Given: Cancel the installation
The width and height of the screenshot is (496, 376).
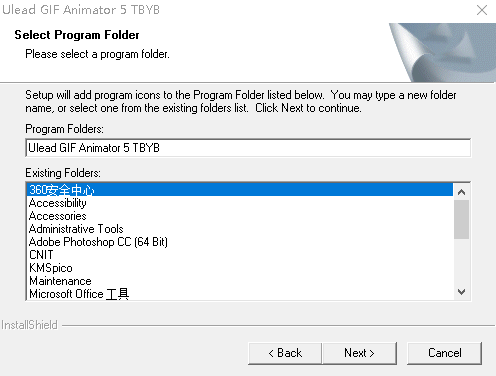Looking at the screenshot, I should pyautogui.click(x=444, y=353).
